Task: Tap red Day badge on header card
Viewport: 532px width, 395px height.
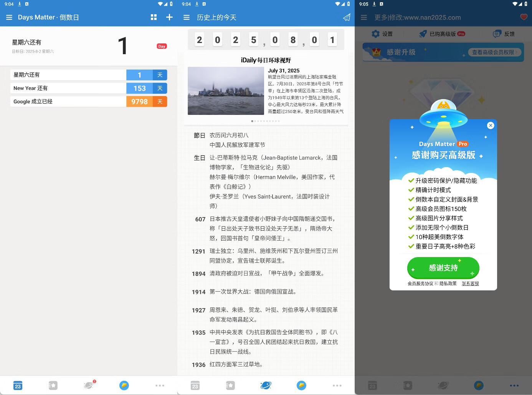Action: 162,46
